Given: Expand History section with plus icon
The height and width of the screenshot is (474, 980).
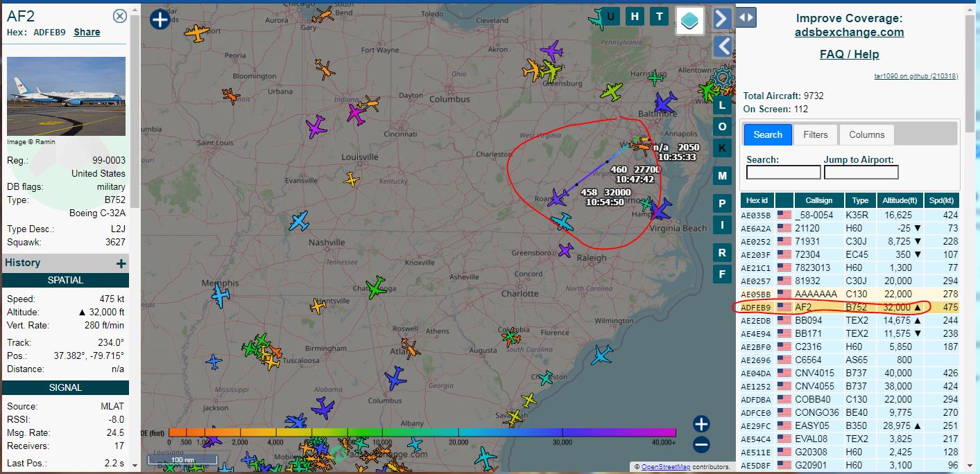Looking at the screenshot, I should (121, 263).
